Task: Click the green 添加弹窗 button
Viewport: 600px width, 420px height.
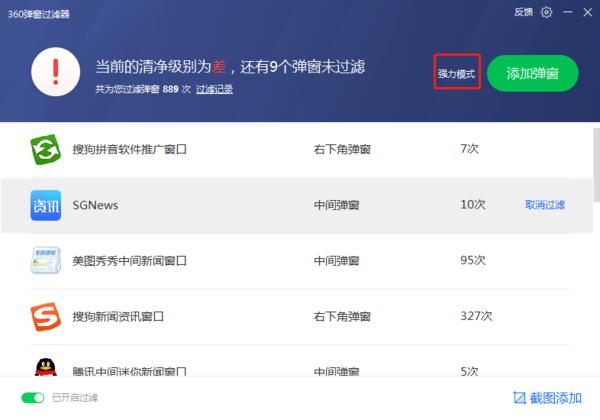Action: (532, 73)
